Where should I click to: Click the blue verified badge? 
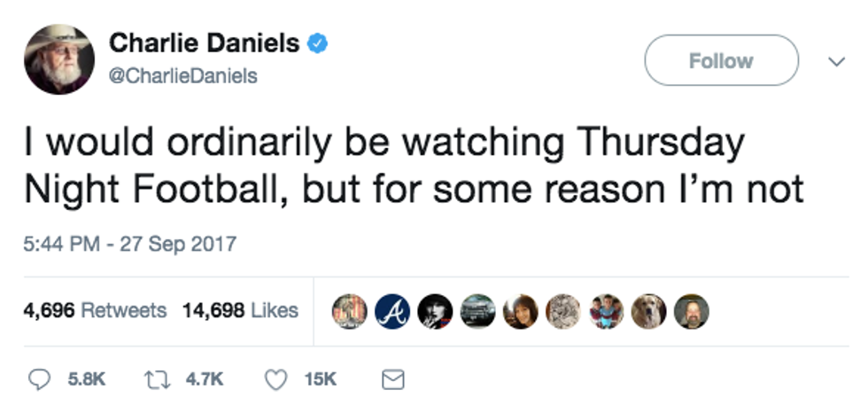(x=317, y=43)
